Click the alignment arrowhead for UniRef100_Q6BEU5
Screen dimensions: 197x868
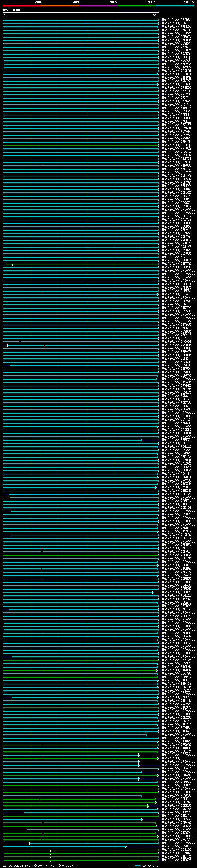tap(148, 806)
